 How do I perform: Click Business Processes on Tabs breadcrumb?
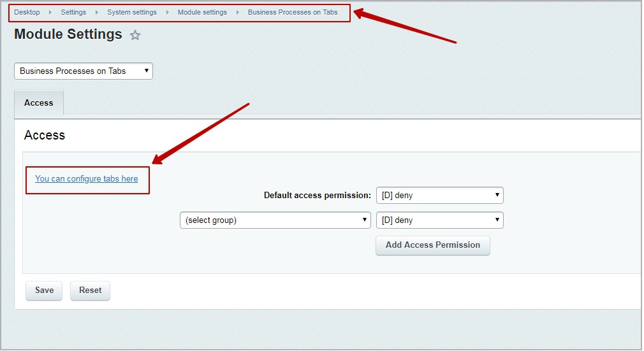293,12
